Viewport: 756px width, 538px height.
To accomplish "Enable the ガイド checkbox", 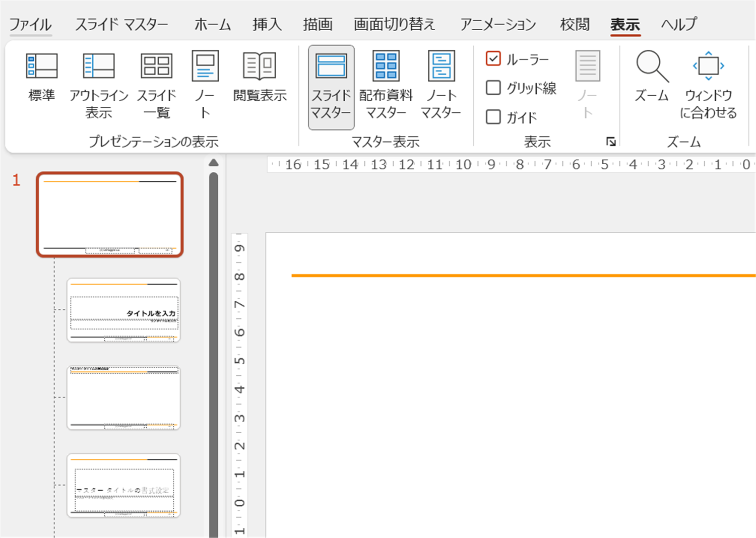I will point(493,117).
